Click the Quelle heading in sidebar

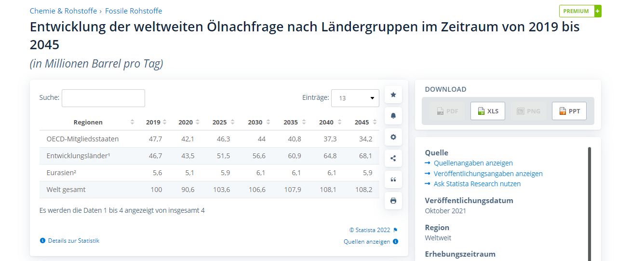point(437,153)
